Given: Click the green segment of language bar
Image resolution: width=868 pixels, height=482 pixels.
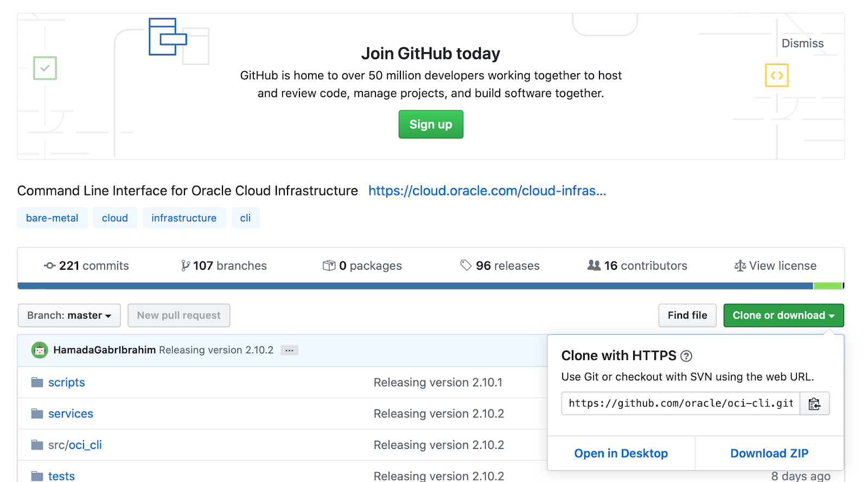Looking at the screenshot, I should [827, 286].
